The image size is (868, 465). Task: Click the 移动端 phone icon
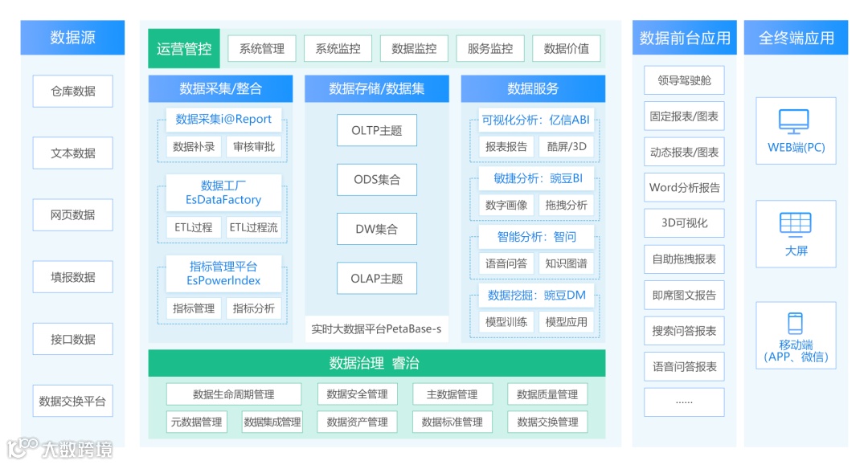[796, 324]
